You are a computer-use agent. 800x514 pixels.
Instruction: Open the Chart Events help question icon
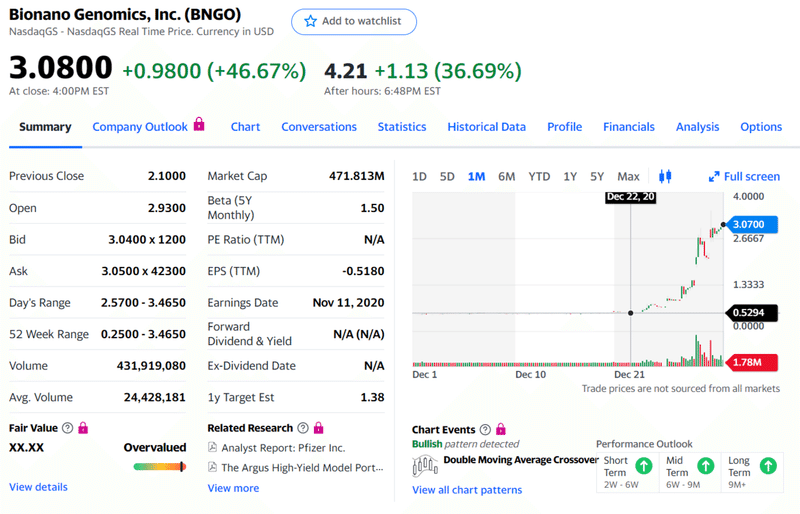coord(485,429)
